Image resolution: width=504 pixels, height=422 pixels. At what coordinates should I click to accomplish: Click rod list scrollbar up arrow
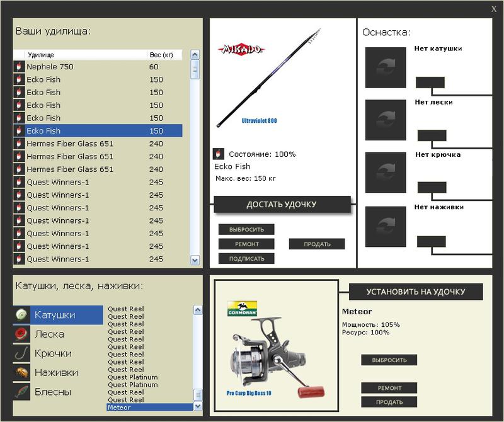click(x=195, y=55)
